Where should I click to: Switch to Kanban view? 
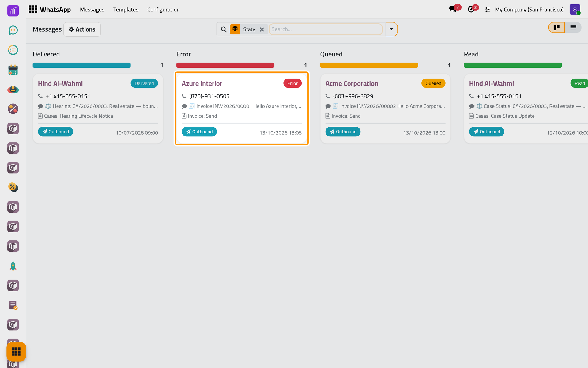pos(556,28)
